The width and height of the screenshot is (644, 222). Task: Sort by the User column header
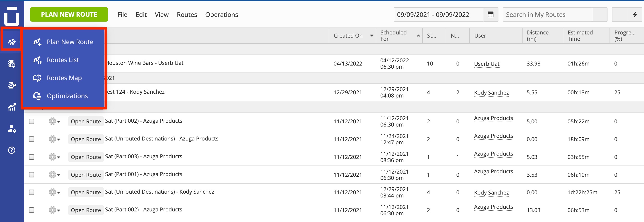496,36
